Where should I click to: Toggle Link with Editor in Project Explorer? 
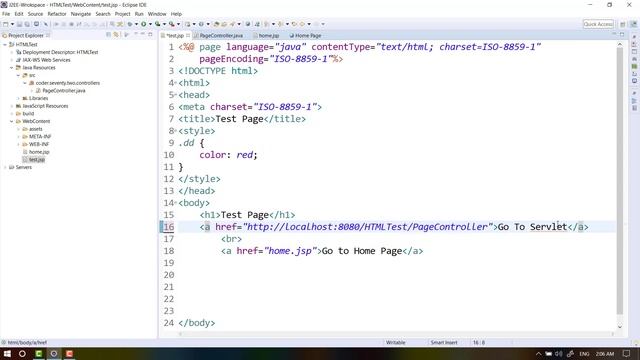point(116,35)
